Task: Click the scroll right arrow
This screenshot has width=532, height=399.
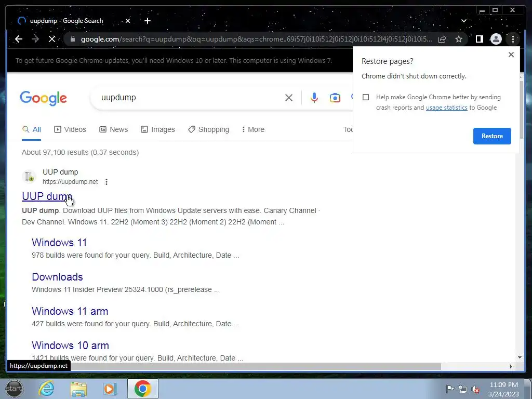Action: pyautogui.click(x=511, y=366)
